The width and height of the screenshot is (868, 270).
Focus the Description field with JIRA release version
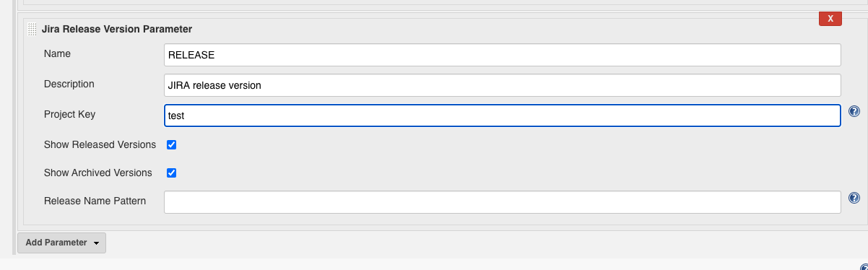503,85
